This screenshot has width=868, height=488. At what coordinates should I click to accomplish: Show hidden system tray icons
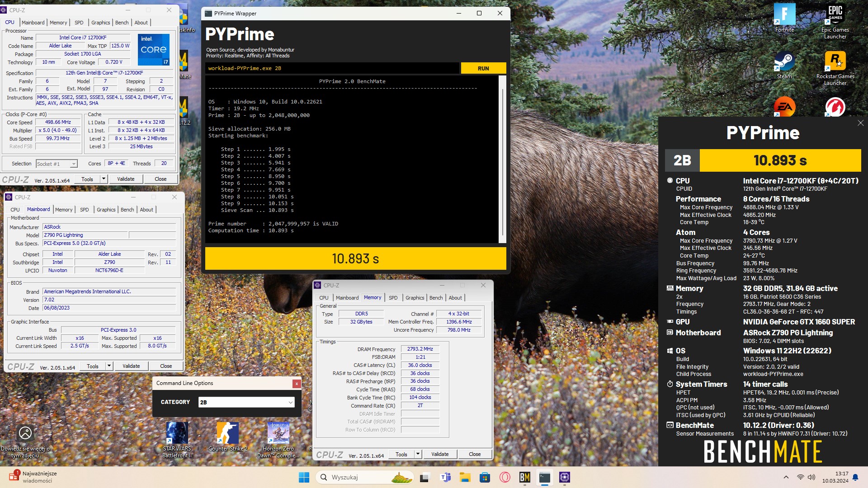click(786, 477)
